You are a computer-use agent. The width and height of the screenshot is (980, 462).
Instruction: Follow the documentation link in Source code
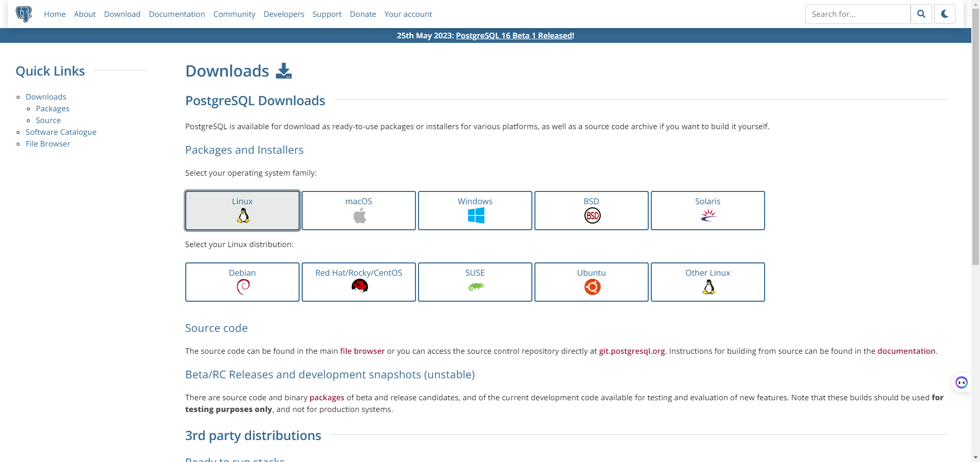(906, 351)
